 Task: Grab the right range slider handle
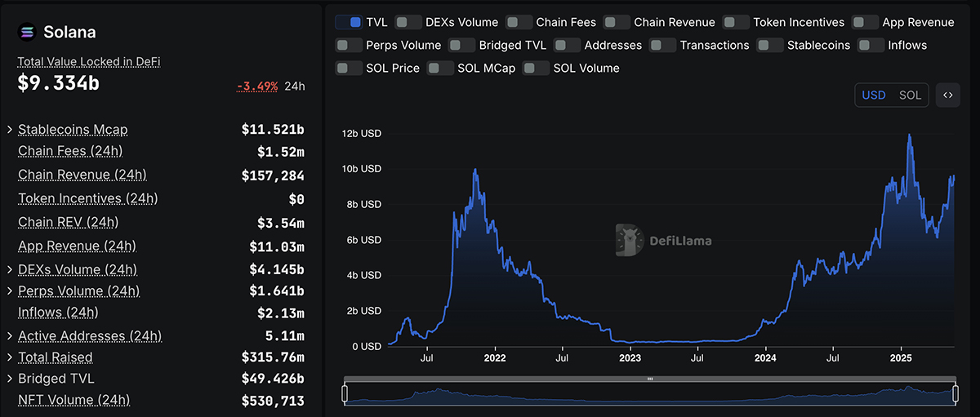[x=955, y=394]
